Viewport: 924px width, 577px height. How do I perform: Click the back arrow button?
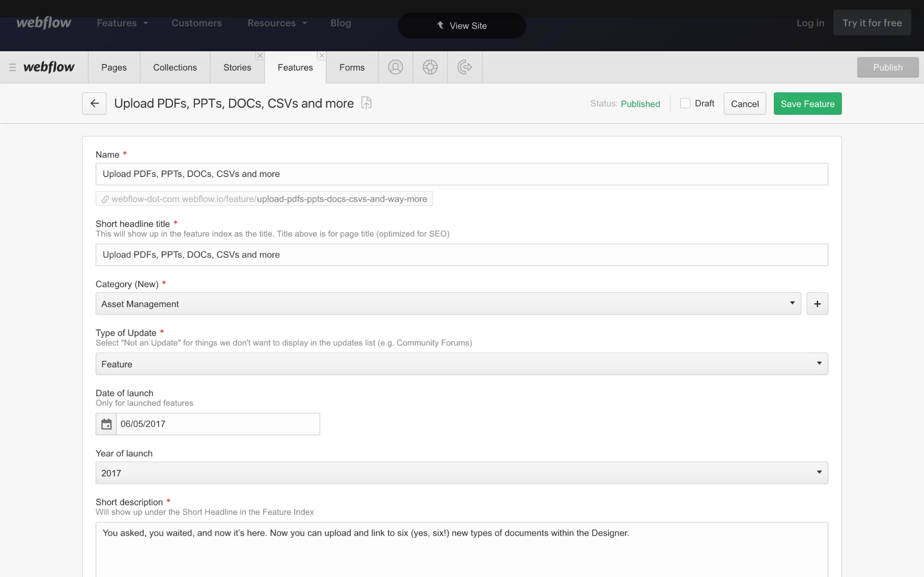94,103
